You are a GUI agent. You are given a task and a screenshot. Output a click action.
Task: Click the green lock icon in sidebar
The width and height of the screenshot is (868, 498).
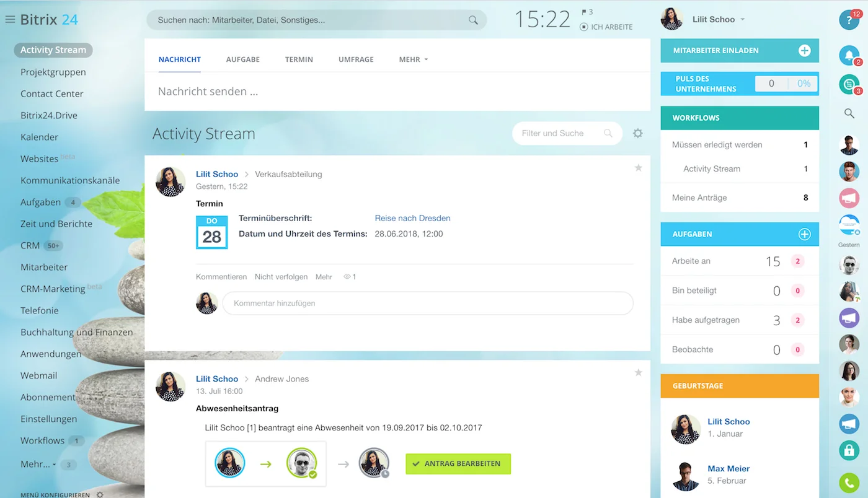click(849, 450)
